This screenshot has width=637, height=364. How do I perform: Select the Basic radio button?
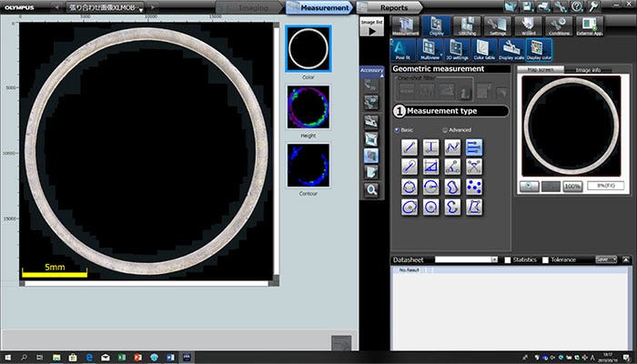coord(397,130)
